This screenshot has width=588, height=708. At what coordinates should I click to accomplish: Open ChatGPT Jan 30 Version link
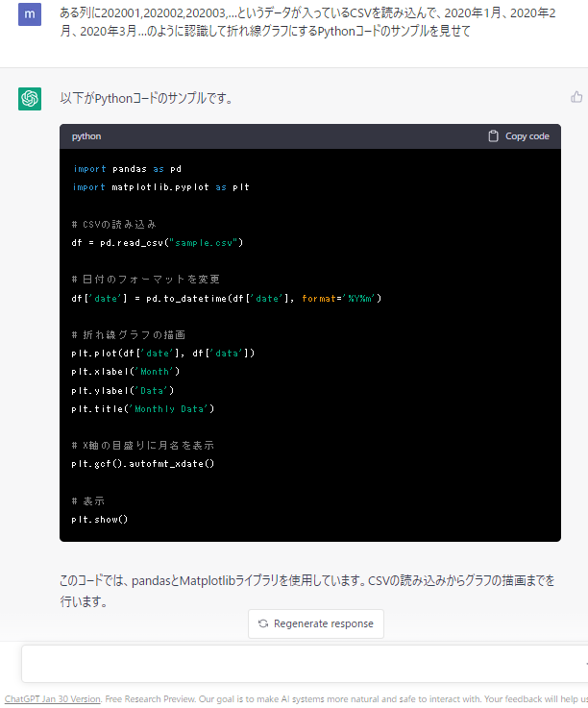point(53,699)
